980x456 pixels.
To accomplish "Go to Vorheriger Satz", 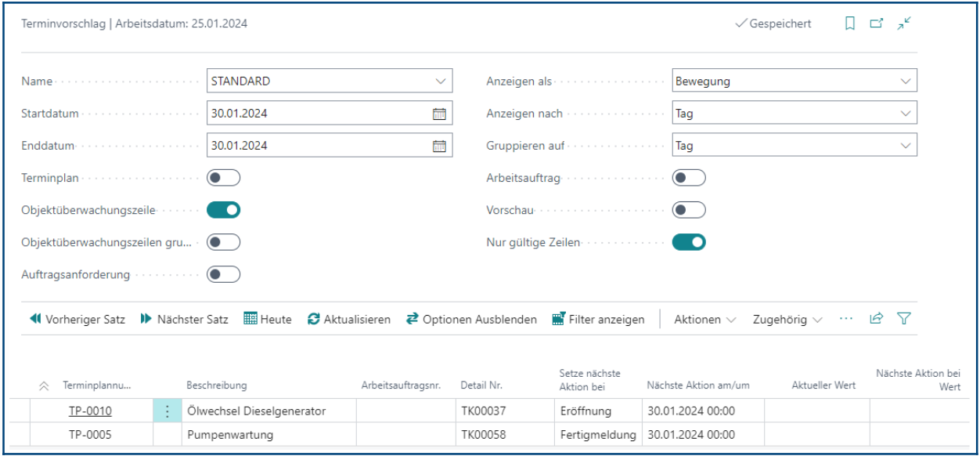I will tap(77, 320).
